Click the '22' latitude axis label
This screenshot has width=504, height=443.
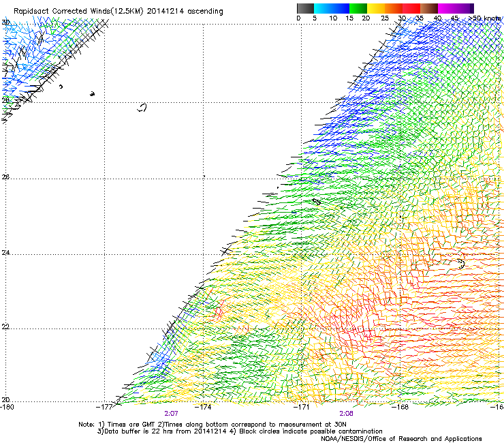5,327
